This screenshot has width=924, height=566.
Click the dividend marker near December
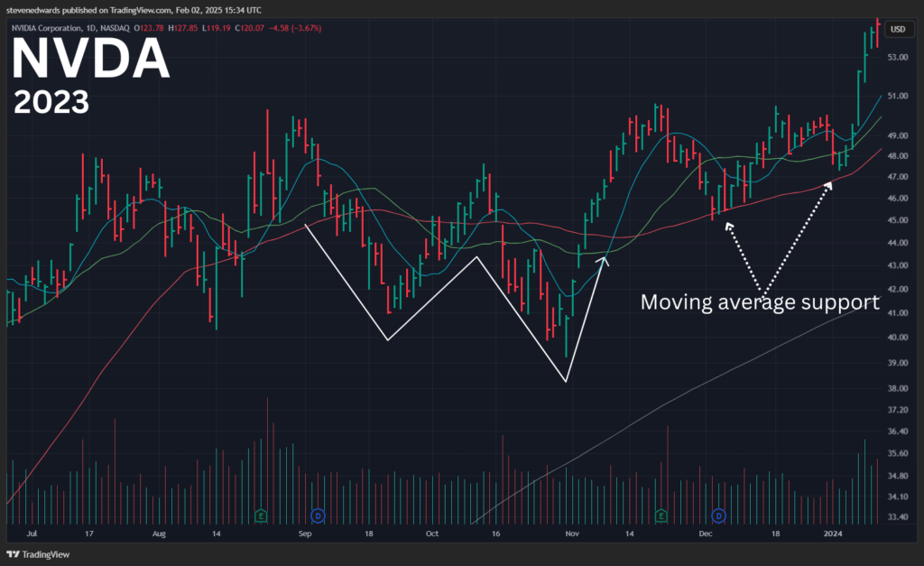(x=718, y=516)
